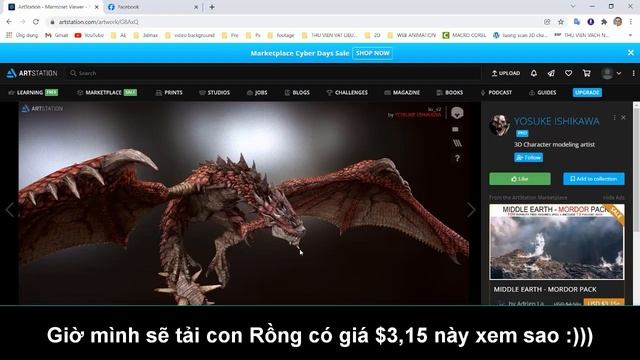Click the SHOP NOW button
This screenshot has width=640, height=360.
coord(372,53)
